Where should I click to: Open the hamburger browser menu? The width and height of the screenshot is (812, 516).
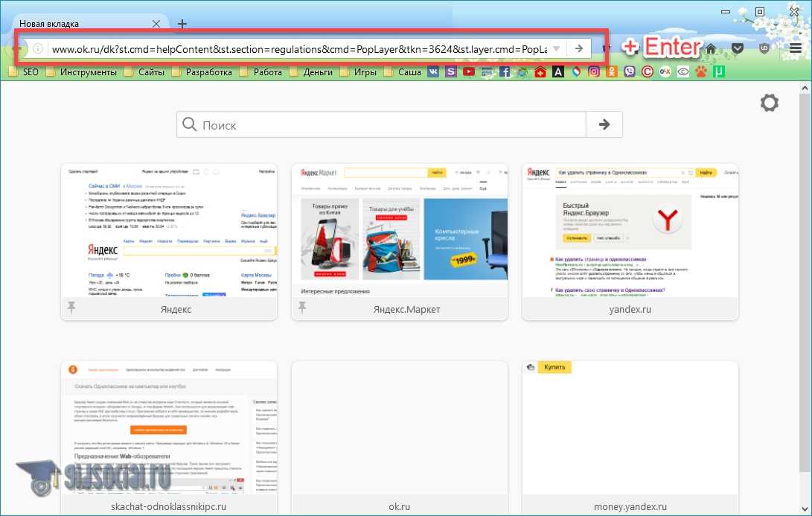click(x=796, y=49)
